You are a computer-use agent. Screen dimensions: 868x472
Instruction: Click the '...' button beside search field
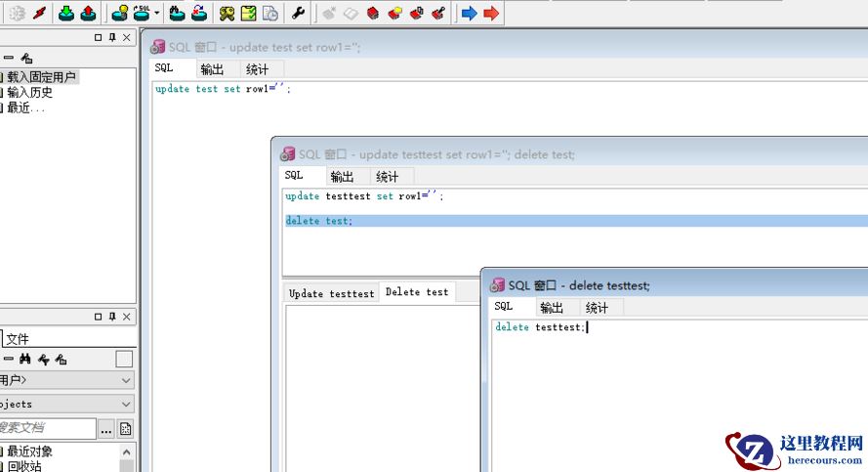(x=106, y=428)
